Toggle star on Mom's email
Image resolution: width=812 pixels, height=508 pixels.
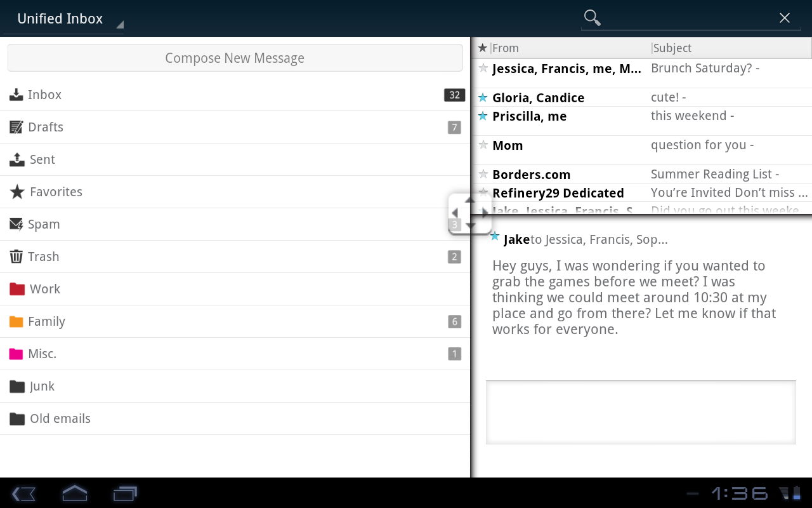pyautogui.click(x=483, y=145)
